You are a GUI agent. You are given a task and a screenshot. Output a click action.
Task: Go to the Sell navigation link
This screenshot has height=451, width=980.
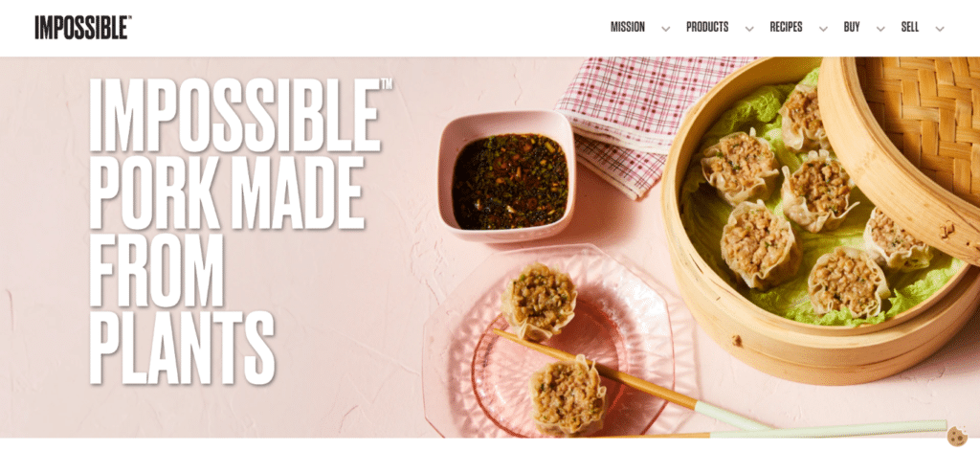pyautogui.click(x=909, y=28)
